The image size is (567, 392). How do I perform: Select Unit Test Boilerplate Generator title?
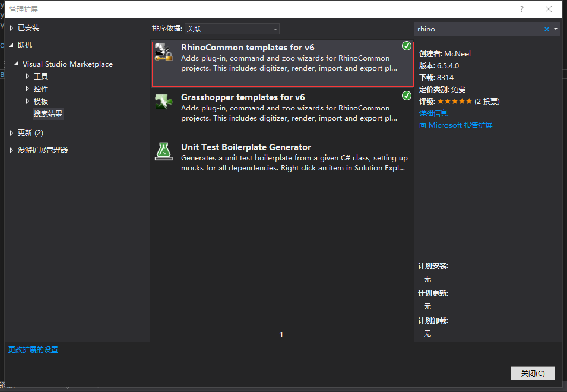(x=246, y=147)
